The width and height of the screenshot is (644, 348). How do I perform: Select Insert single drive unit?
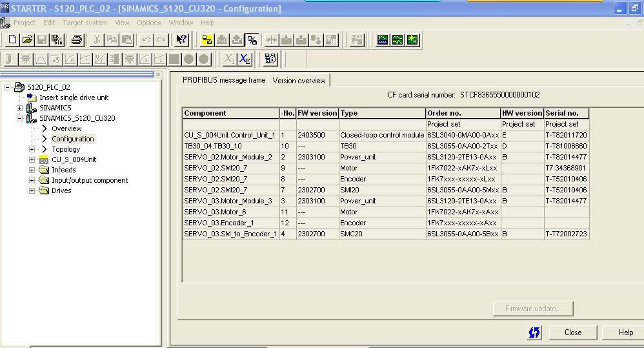click(x=74, y=97)
